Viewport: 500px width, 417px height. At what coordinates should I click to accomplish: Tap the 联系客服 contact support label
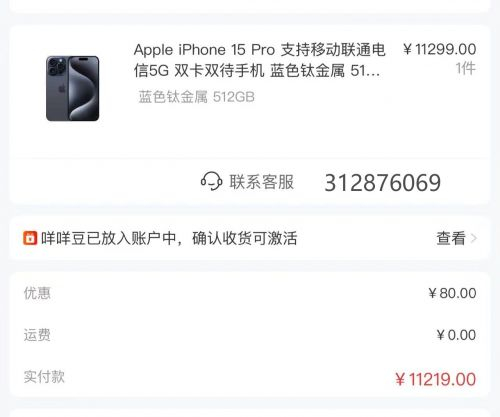261,182
